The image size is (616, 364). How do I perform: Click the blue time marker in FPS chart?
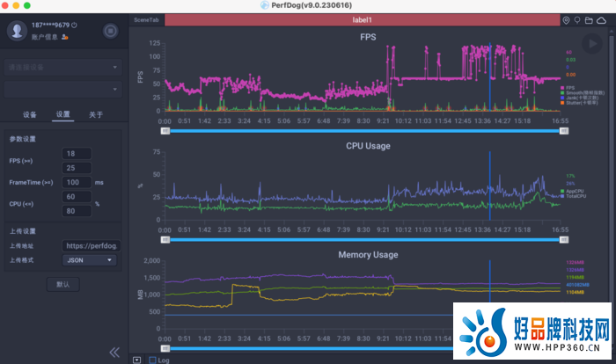(x=490, y=77)
